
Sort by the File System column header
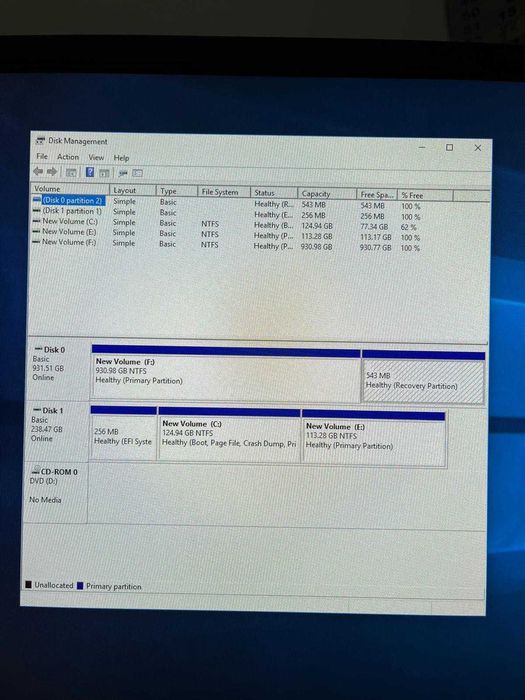coord(224,192)
